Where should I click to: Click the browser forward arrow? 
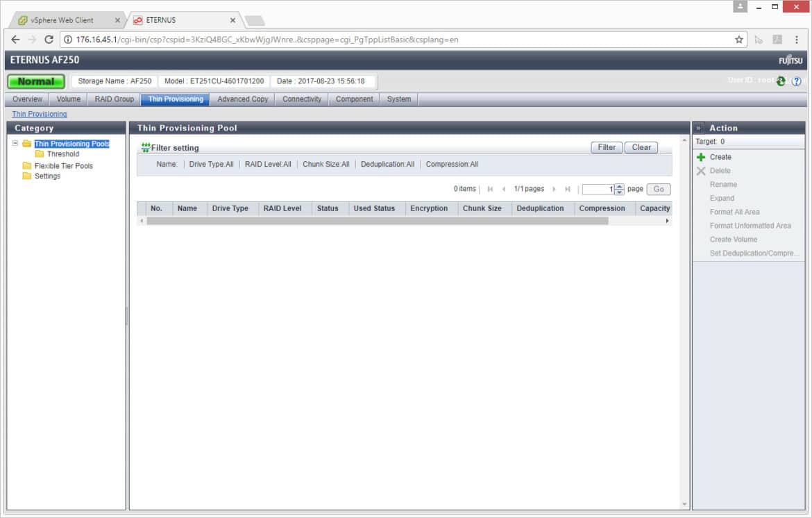click(x=32, y=40)
